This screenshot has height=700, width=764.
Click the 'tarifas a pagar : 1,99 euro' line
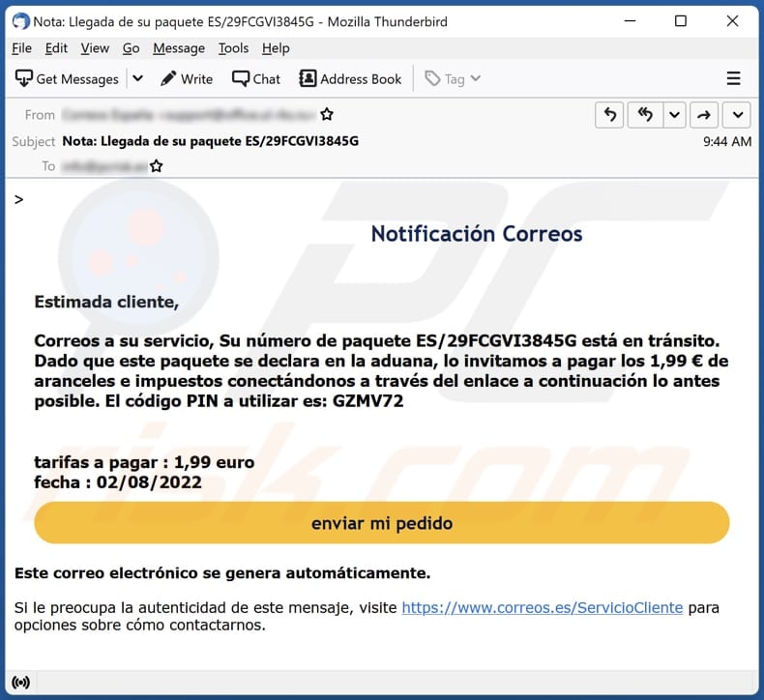coord(144,462)
